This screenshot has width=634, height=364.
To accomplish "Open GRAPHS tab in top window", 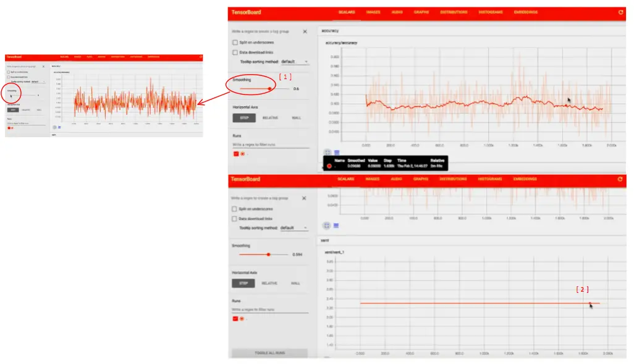I will point(421,12).
